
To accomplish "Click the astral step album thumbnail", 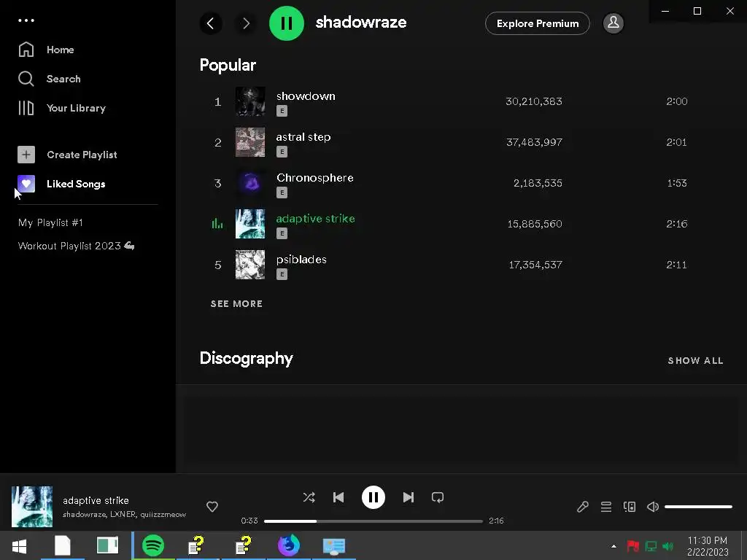I will (250, 142).
